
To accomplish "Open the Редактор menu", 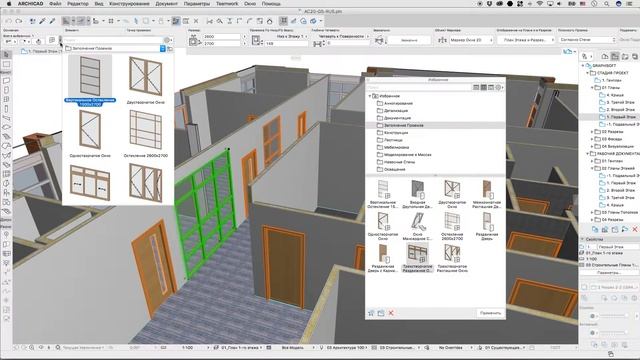I will pyautogui.click(x=78, y=3).
